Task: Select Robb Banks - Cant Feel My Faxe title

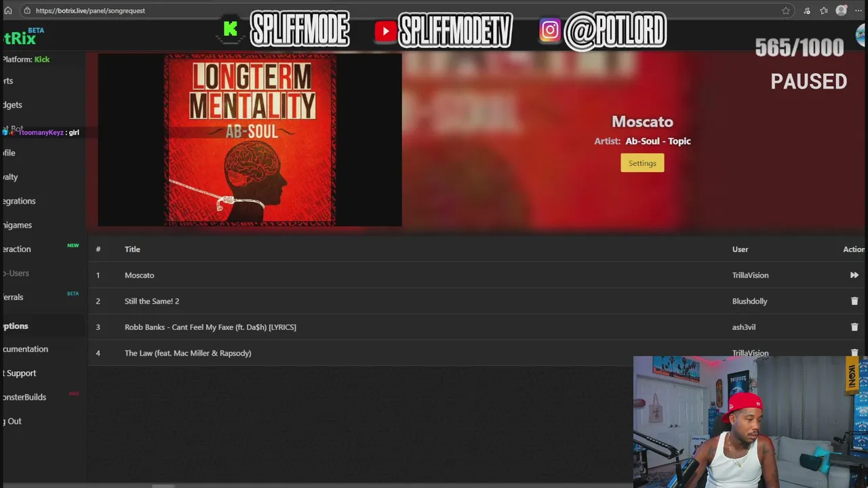Action: pyautogui.click(x=210, y=327)
